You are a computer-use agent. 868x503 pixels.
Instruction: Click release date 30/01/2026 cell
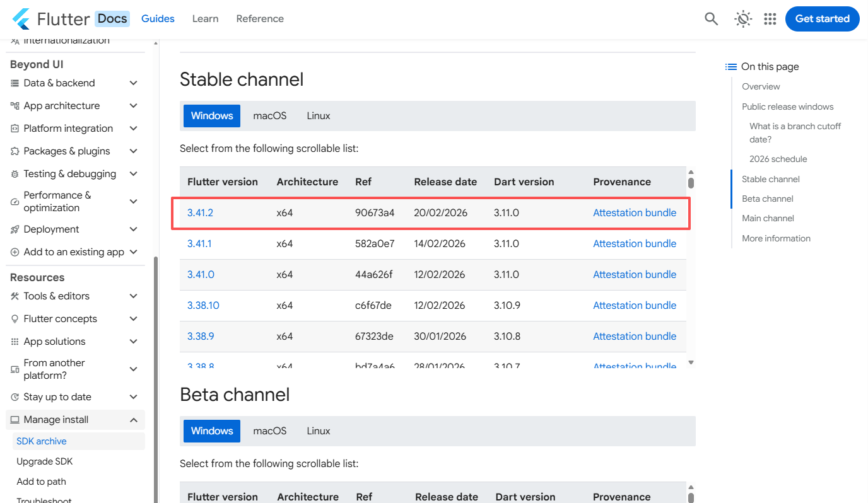(x=440, y=337)
